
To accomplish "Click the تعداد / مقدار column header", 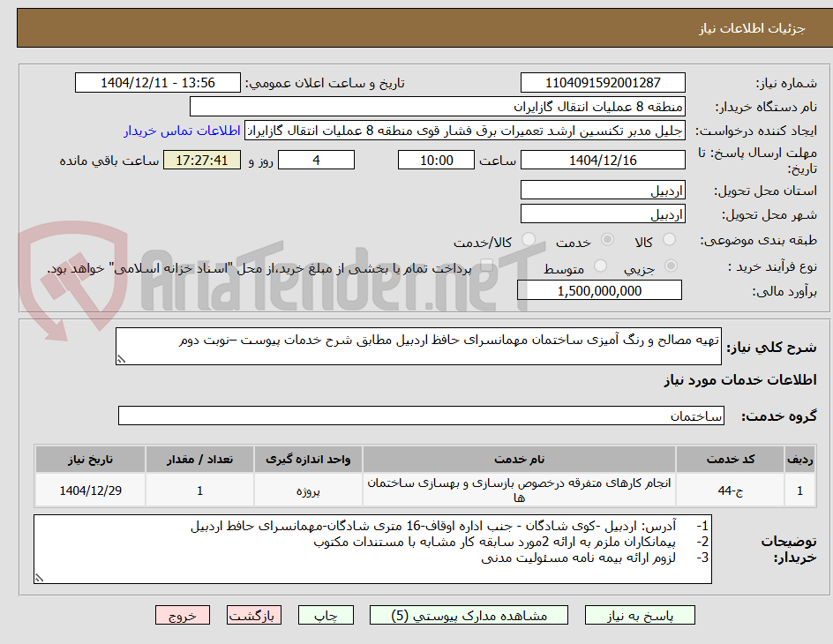I will [x=199, y=460].
